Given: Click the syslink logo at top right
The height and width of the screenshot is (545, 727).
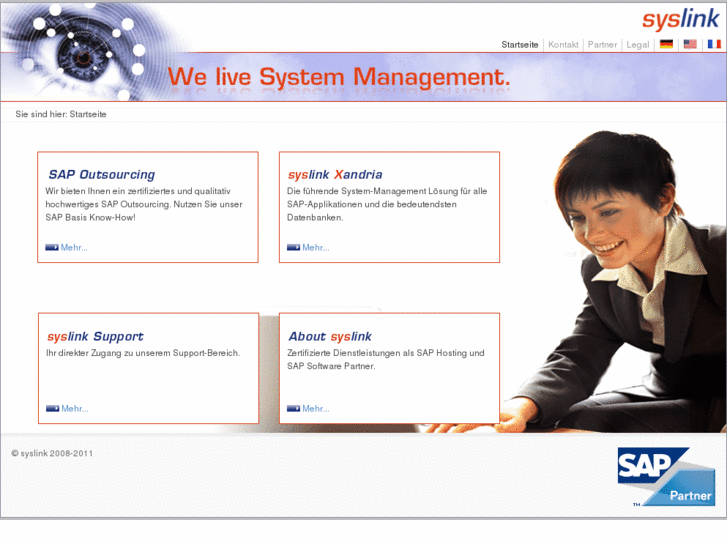Looking at the screenshot, I should pyautogui.click(x=681, y=20).
